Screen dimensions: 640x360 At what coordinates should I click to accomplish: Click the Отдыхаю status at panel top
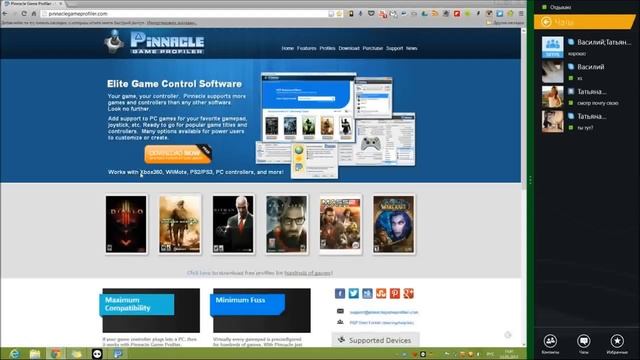pos(557,7)
